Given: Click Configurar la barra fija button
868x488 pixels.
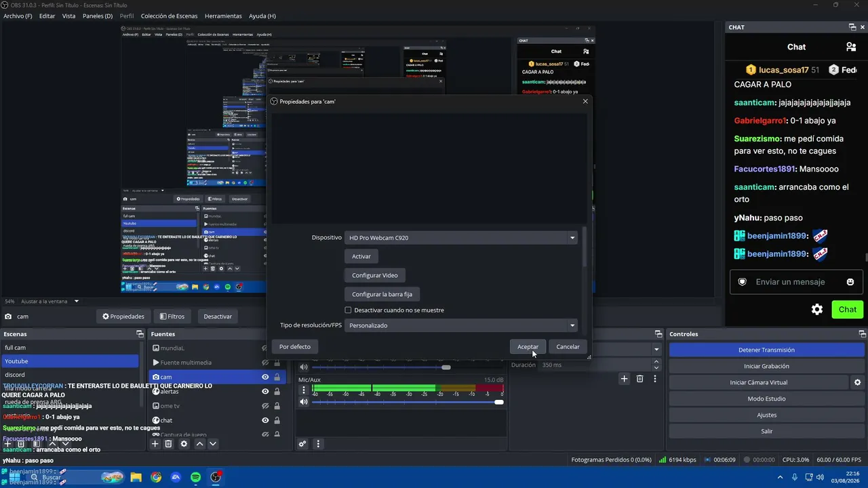Looking at the screenshot, I should [382, 294].
